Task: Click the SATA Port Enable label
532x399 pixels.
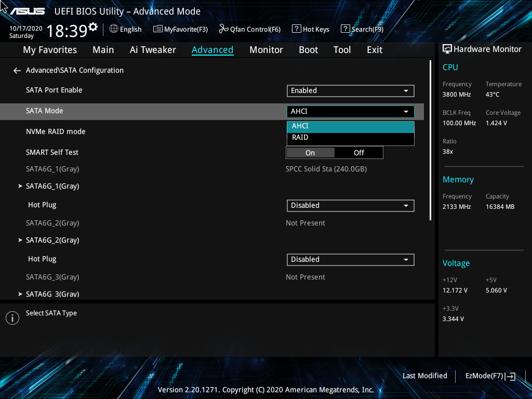Action: click(54, 90)
